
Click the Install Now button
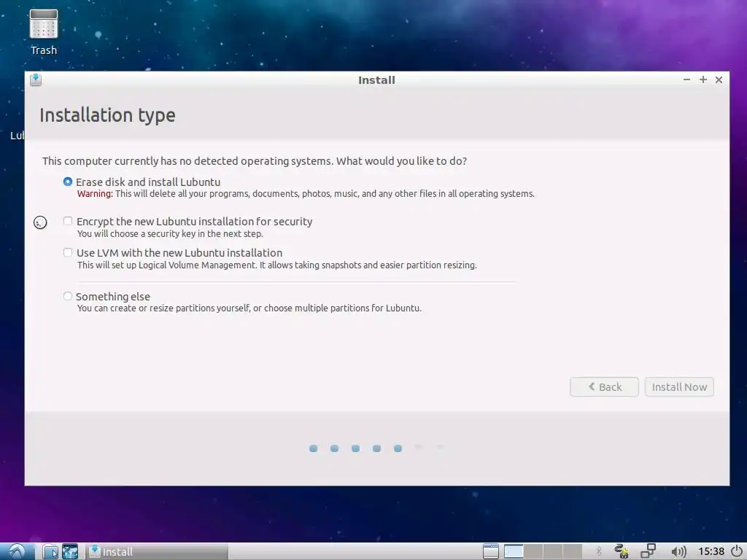pos(679,386)
